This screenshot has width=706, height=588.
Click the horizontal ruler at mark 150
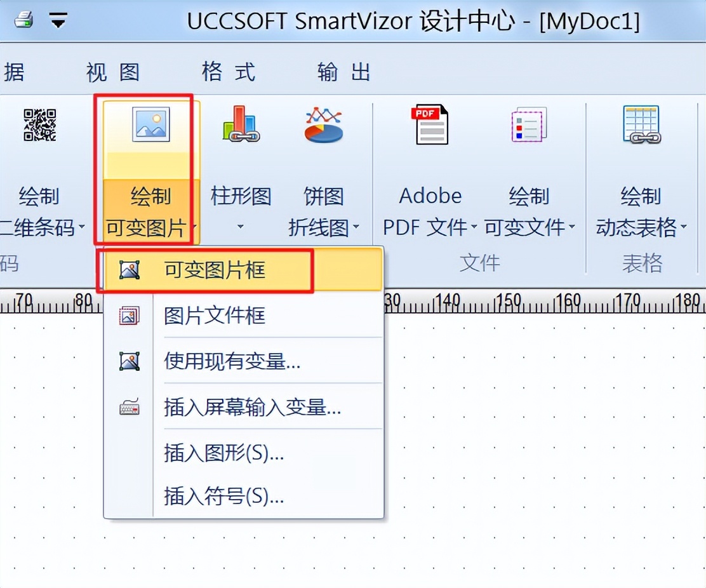point(509,300)
